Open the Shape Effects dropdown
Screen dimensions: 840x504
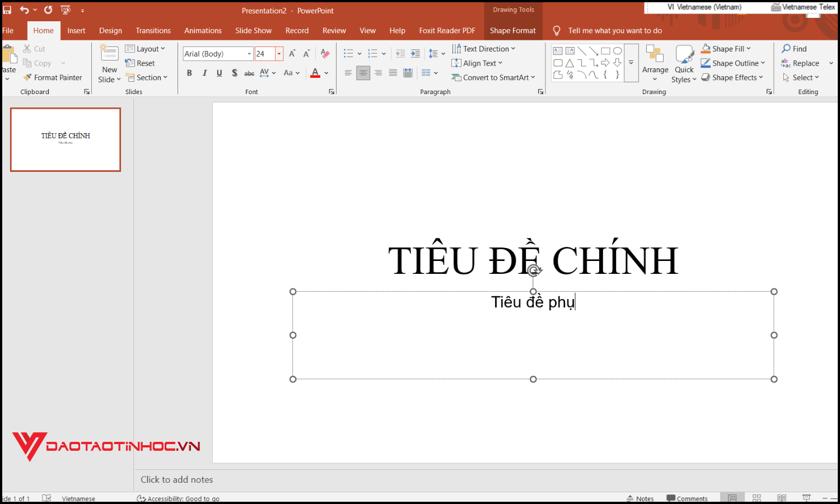pyautogui.click(x=732, y=77)
